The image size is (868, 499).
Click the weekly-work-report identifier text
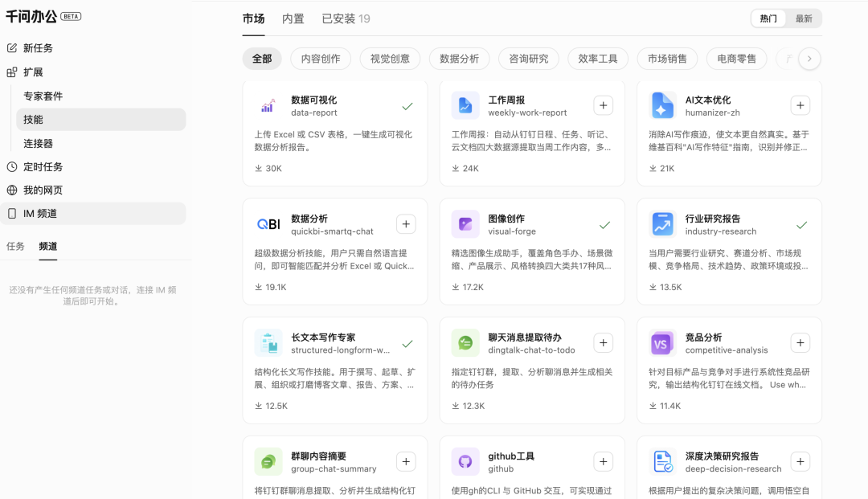pos(527,112)
